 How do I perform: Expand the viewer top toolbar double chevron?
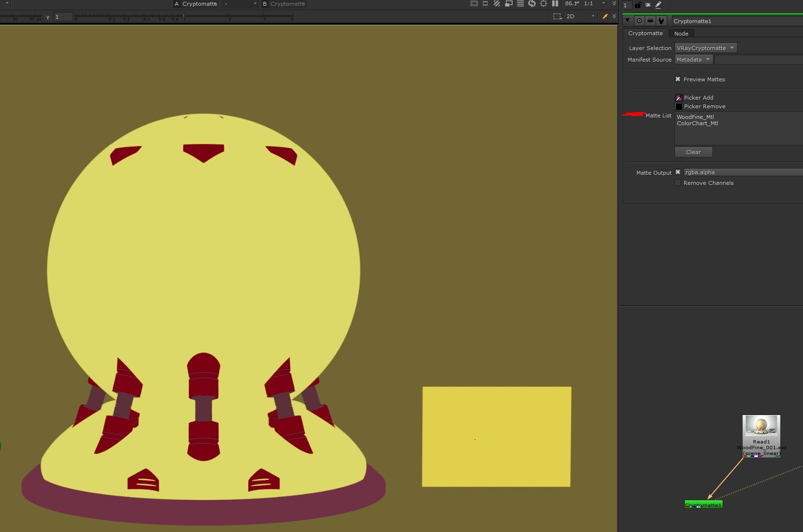coord(614,4)
